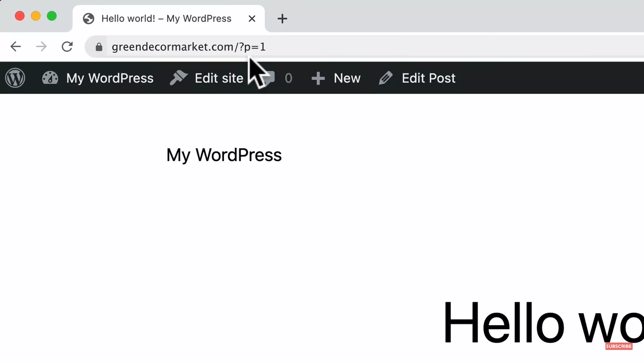Screen dimensions: 644x362
Task: Open the WordPress logo menu
Action: coord(15,78)
